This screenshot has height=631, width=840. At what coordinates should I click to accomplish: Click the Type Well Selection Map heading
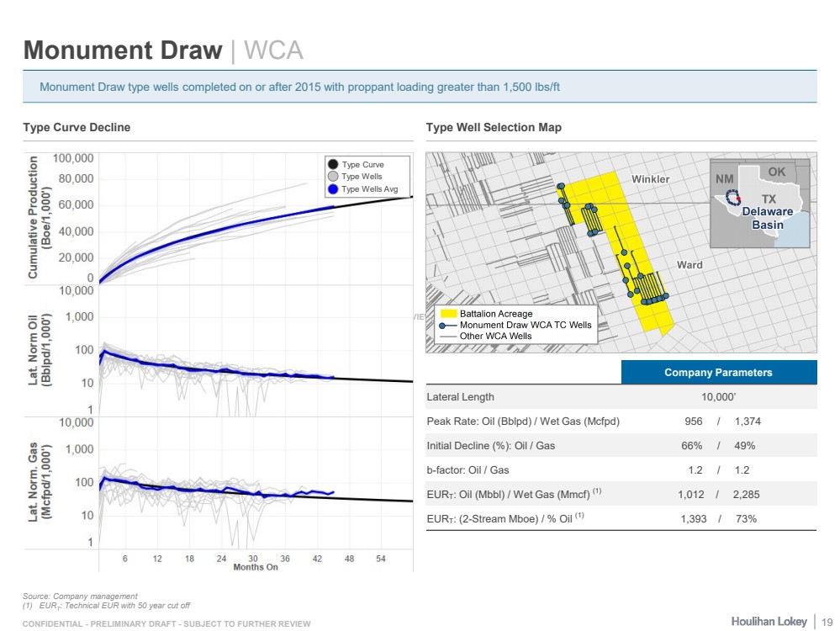click(x=494, y=128)
